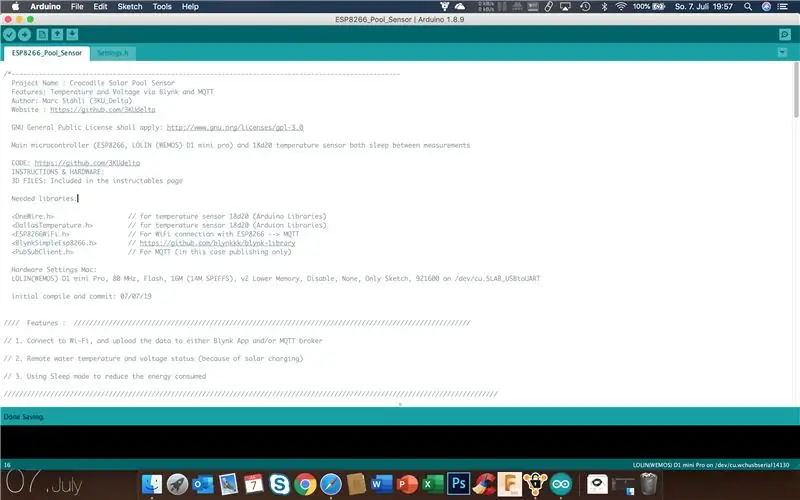Viewport: 800px width, 500px height.
Task: Open Launchpad rocket icon in dock
Action: [177, 484]
